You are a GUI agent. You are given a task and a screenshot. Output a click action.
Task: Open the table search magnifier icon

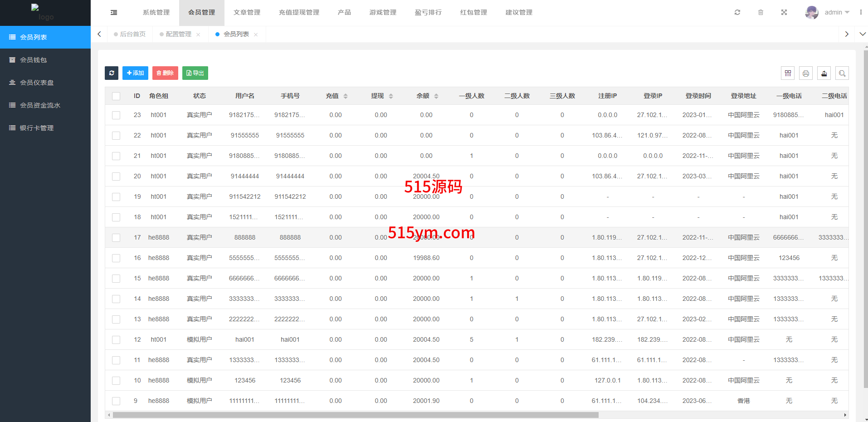click(842, 74)
